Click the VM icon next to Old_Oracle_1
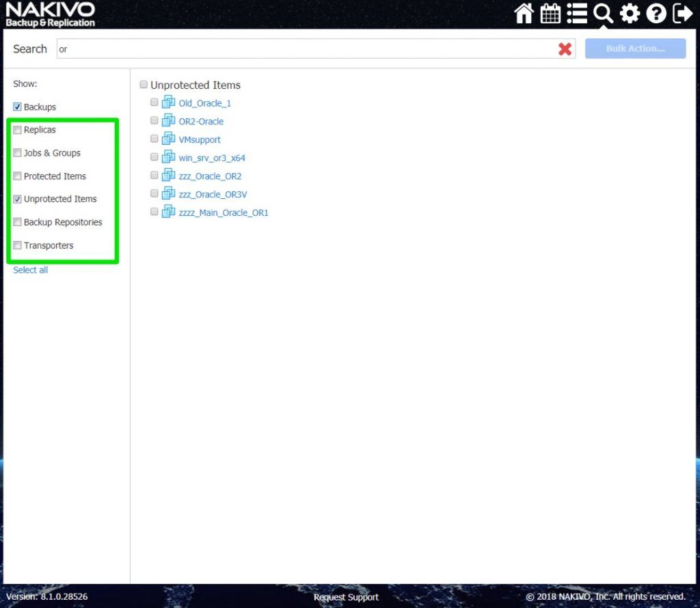This screenshot has width=700, height=608. click(x=168, y=102)
